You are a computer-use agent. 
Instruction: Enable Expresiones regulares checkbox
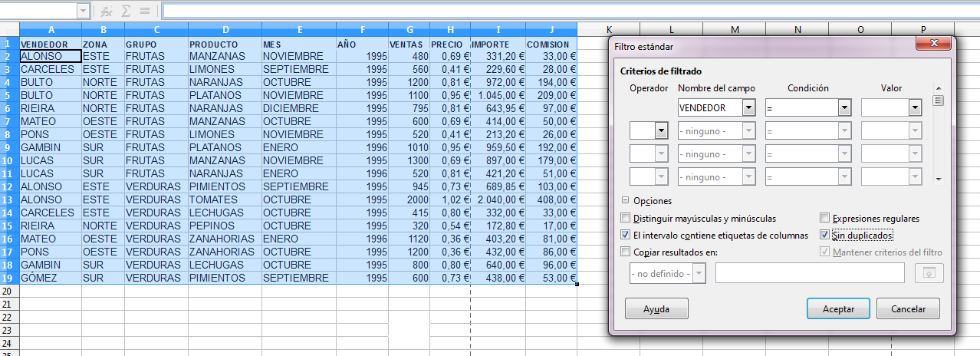click(x=825, y=219)
